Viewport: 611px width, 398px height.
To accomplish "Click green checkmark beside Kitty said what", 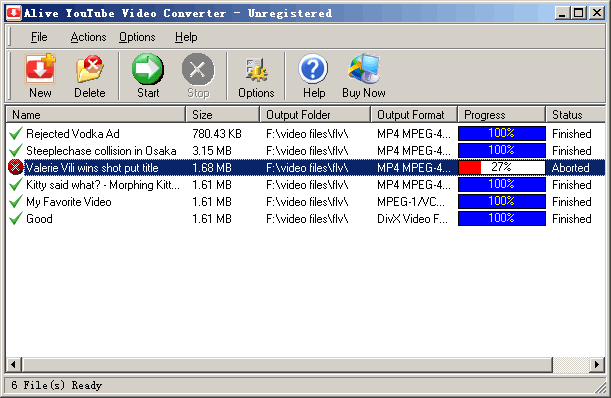I will pos(16,185).
